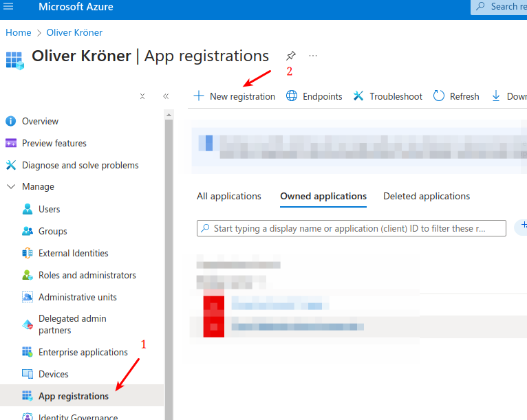Click the plus icon for New registration
The image size is (527, 420).
[199, 96]
